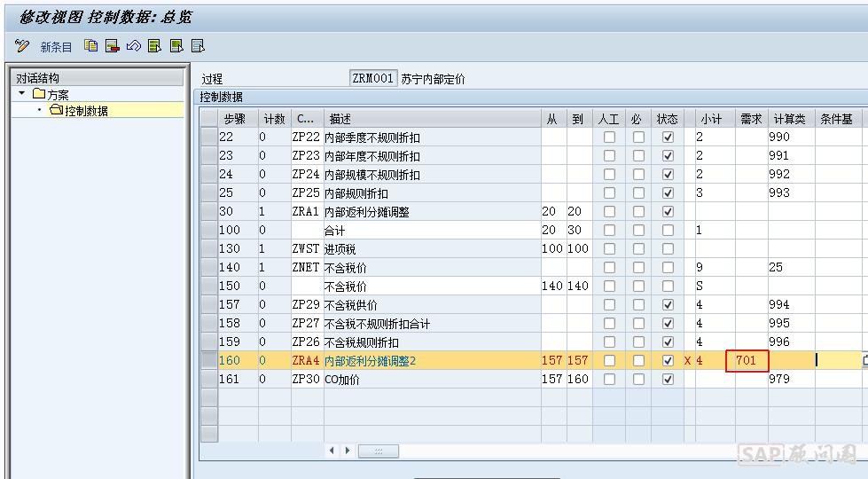The image size is (868, 479).
Task: Click the Delete row toolbar icon
Action: (x=113, y=46)
